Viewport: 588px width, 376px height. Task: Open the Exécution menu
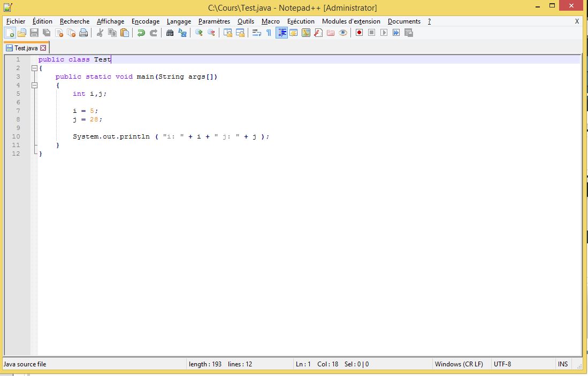pyautogui.click(x=301, y=21)
